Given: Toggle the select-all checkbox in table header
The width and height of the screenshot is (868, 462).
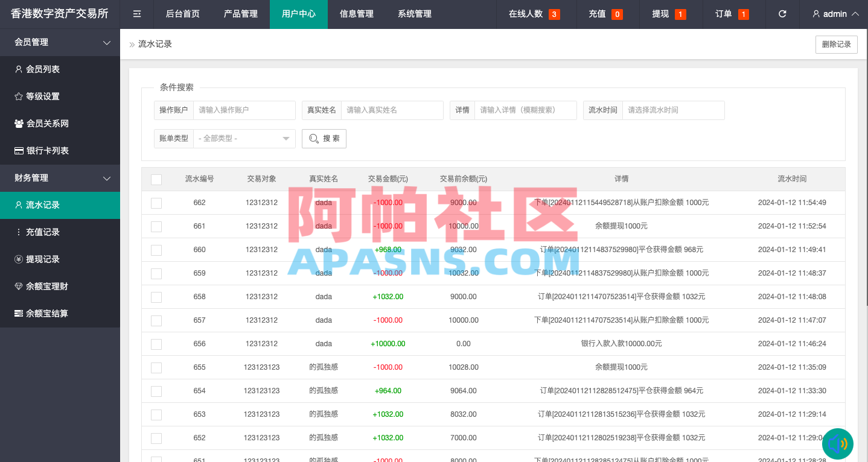Looking at the screenshot, I should pyautogui.click(x=156, y=179).
